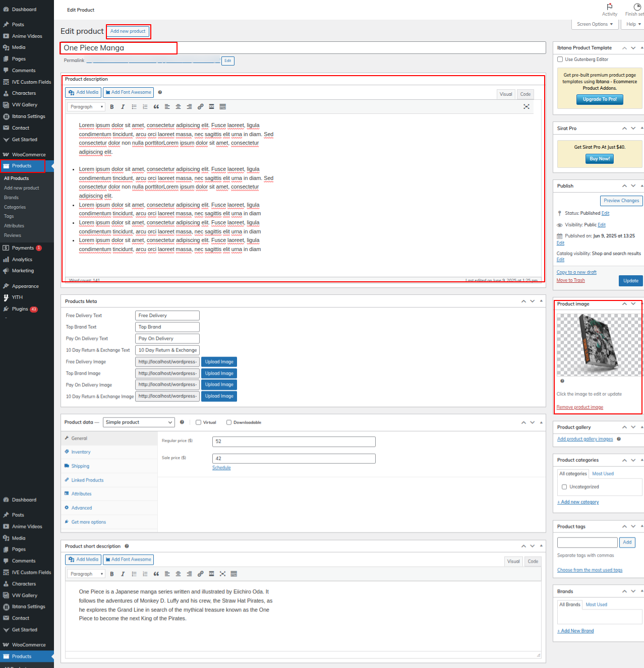Switch to the Inventory product data tab

tap(81, 452)
